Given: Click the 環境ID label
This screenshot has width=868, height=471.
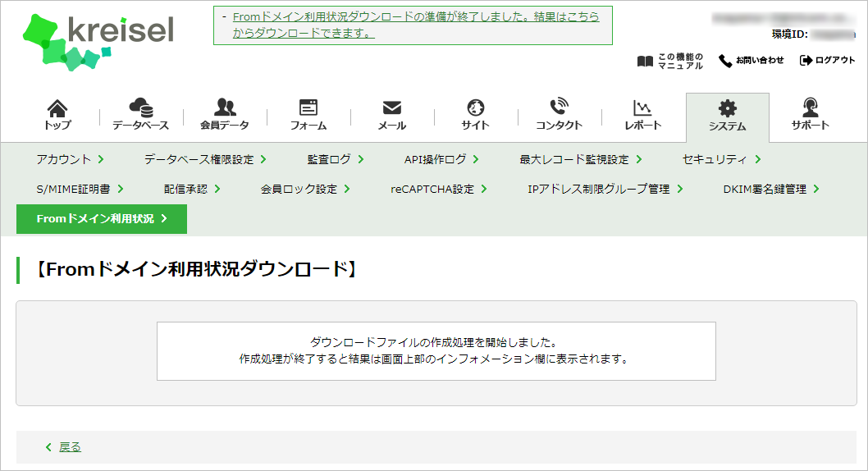Looking at the screenshot, I should pyautogui.click(x=790, y=34).
